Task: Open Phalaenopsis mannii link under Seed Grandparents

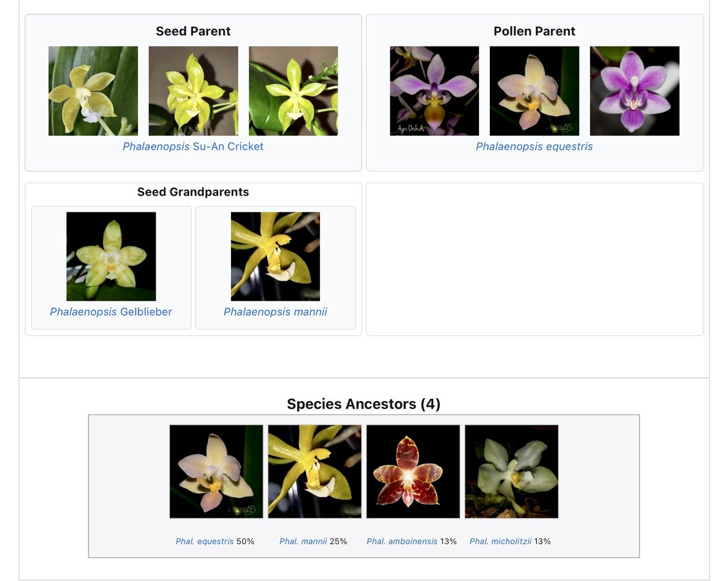Action: point(275,312)
